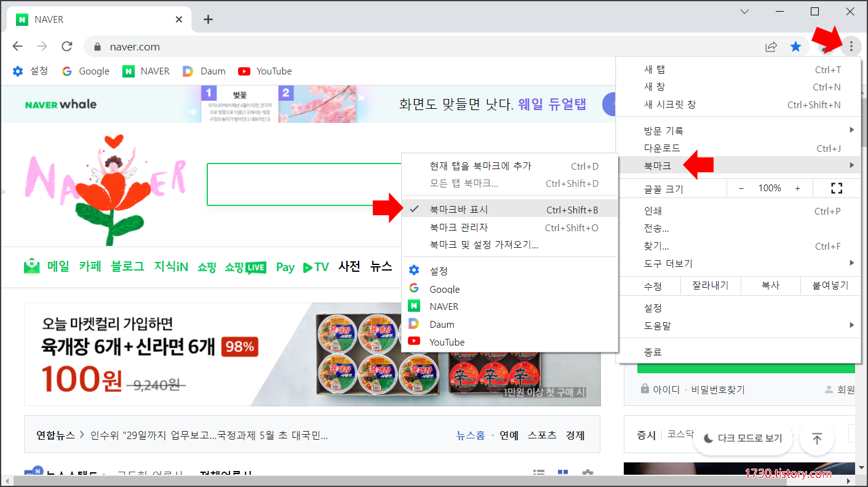Click the browser forward arrow
The height and width of the screenshot is (487, 868).
tap(42, 46)
